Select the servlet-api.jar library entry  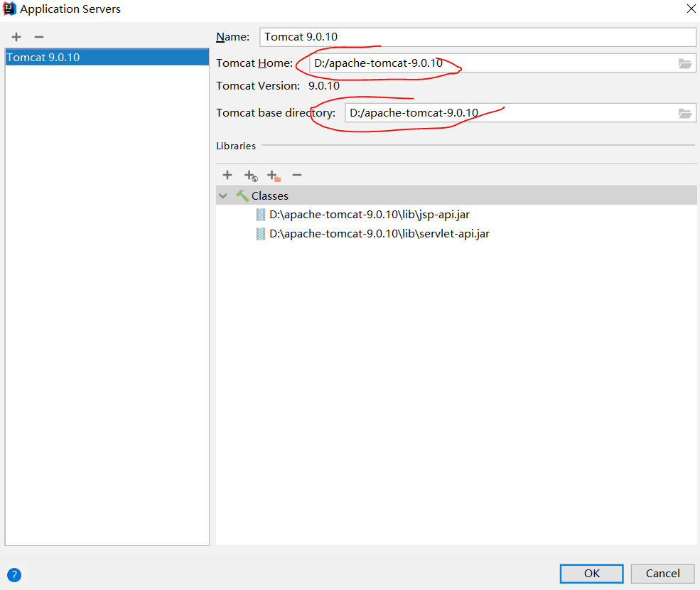(379, 234)
